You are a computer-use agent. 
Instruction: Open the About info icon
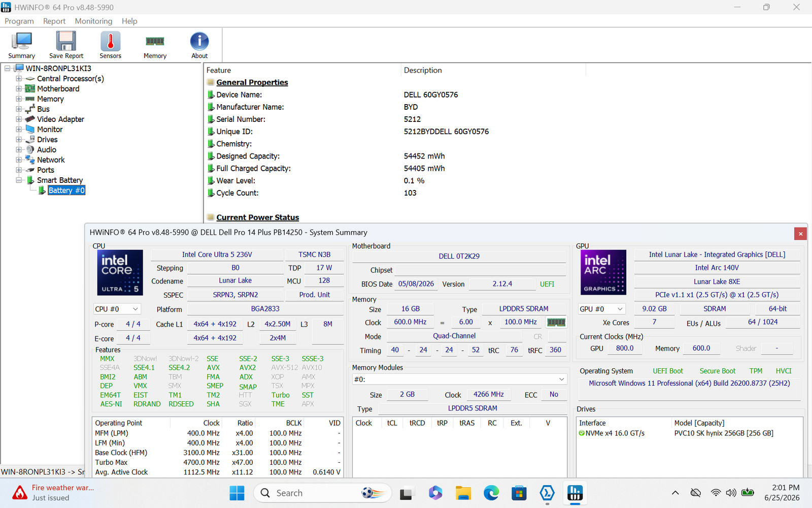tap(199, 45)
